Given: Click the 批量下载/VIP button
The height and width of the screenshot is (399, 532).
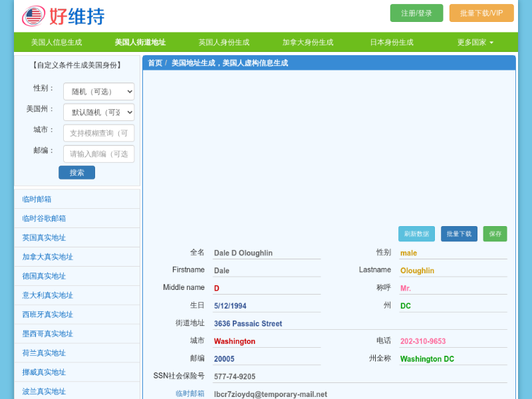Looking at the screenshot, I should coord(481,13).
